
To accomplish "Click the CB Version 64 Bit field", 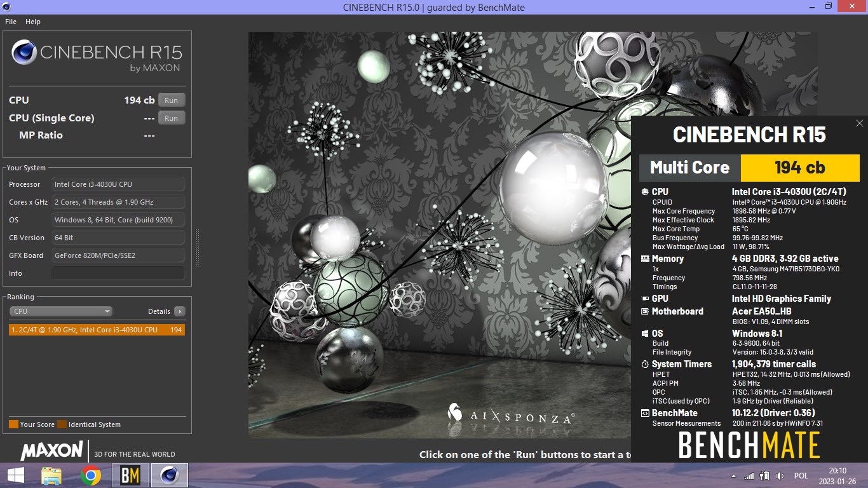I will (118, 238).
